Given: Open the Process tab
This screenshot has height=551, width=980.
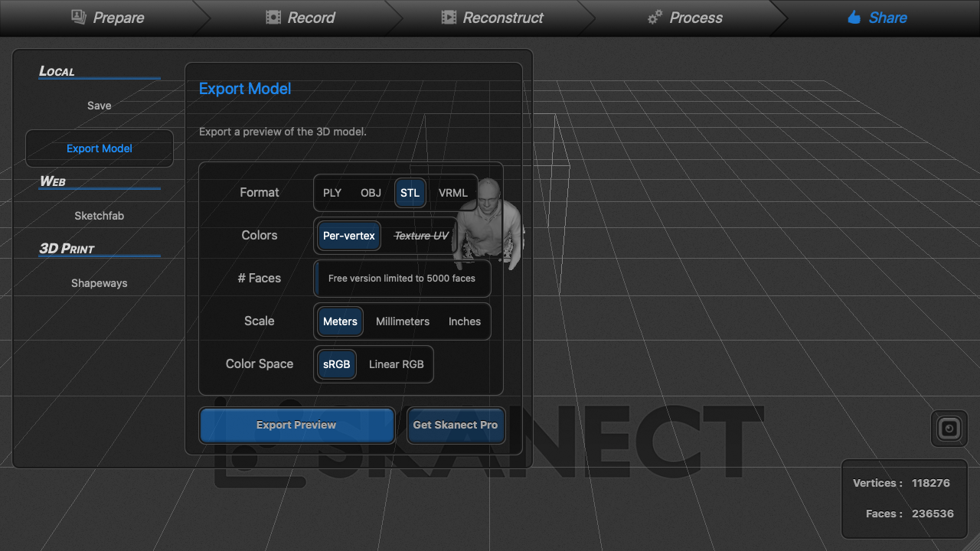Looking at the screenshot, I should point(684,18).
